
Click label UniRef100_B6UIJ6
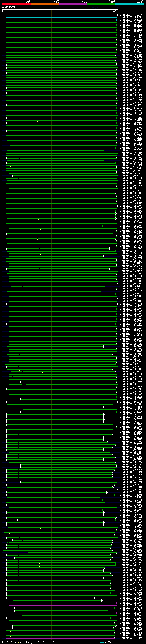coord(131,85)
